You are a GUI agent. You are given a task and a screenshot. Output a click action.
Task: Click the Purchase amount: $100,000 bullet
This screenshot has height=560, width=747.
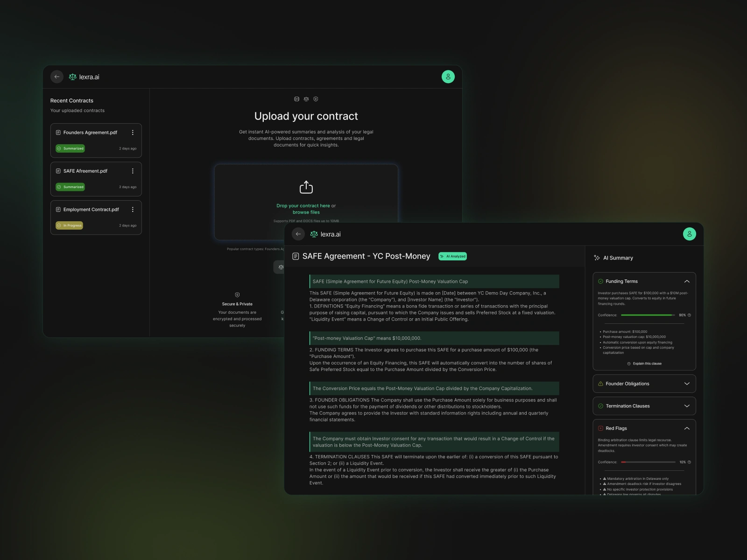(625, 332)
